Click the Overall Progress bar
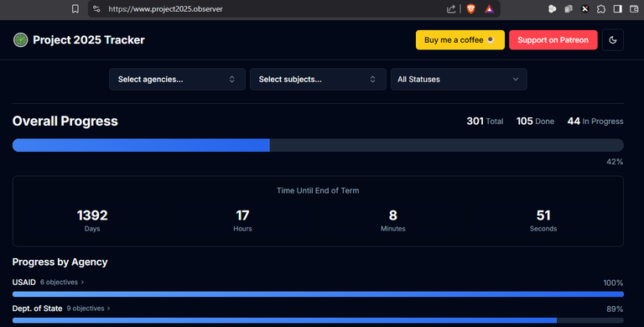 tap(318, 145)
